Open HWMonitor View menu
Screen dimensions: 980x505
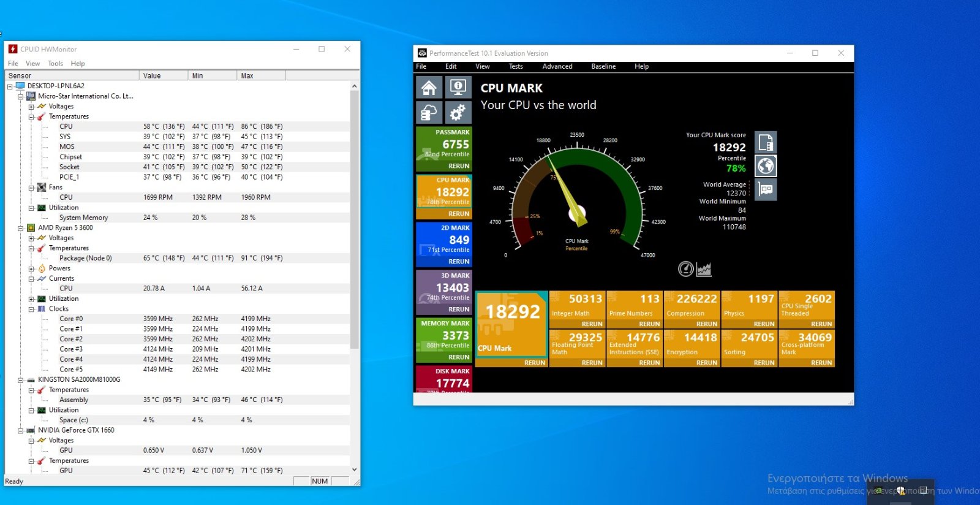[32, 63]
